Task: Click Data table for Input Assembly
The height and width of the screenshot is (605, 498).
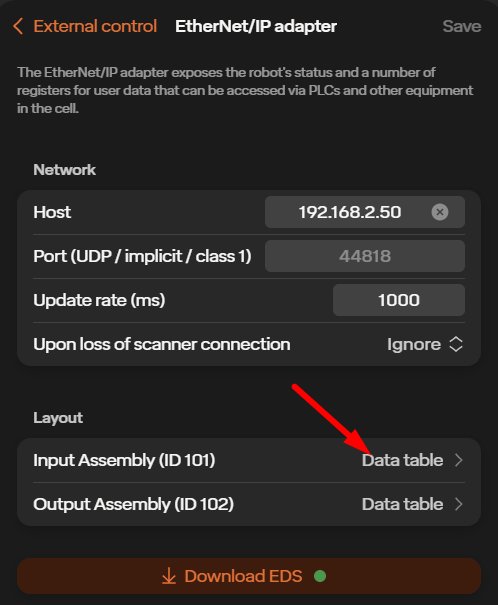Action: pos(402,460)
